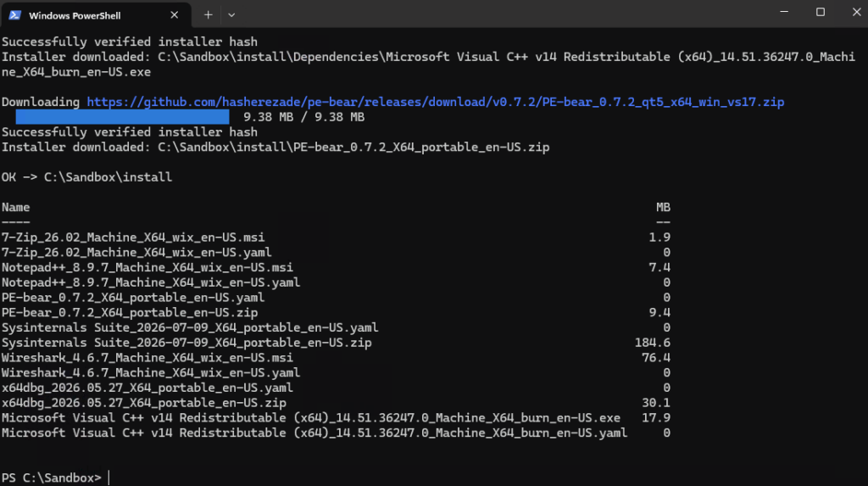Image resolution: width=868 pixels, height=486 pixels.
Task: Open the PE-bear GitHub download link
Action: click(435, 102)
